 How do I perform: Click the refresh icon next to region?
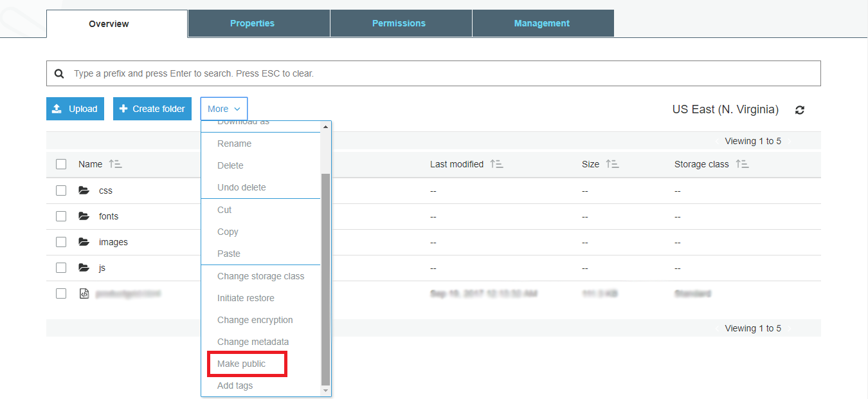pyautogui.click(x=799, y=110)
